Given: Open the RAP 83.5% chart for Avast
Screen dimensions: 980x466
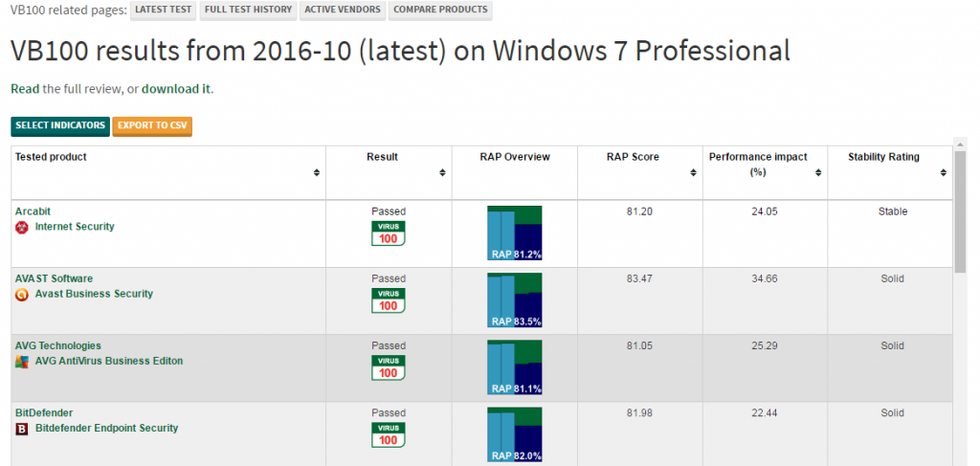Looking at the screenshot, I should [514, 300].
